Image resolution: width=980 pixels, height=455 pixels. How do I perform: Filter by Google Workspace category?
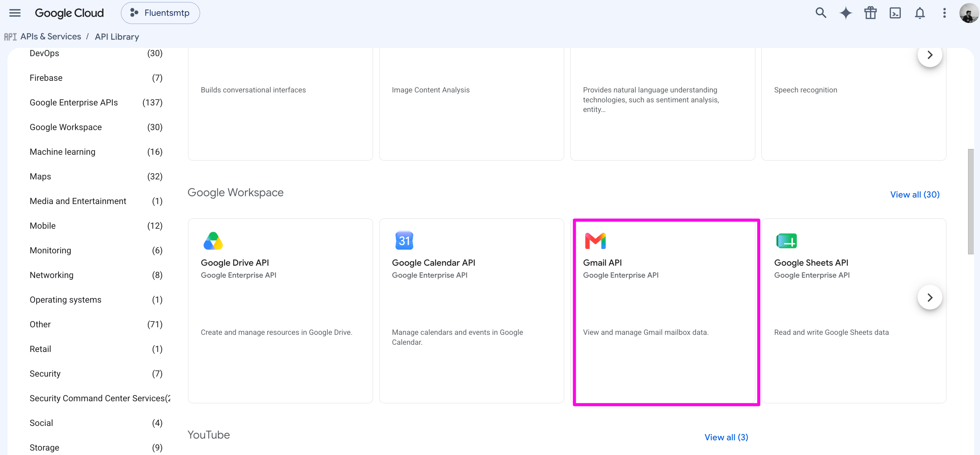coord(96,127)
